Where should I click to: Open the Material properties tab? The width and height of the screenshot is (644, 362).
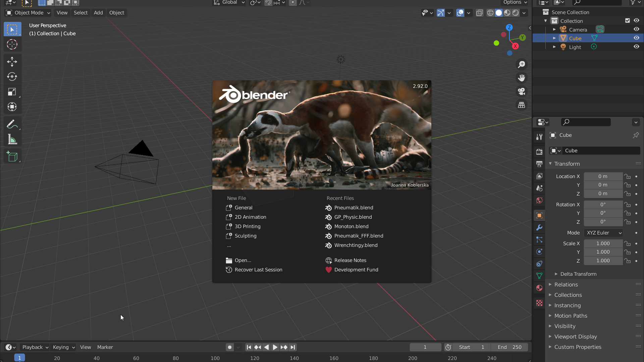(539, 288)
